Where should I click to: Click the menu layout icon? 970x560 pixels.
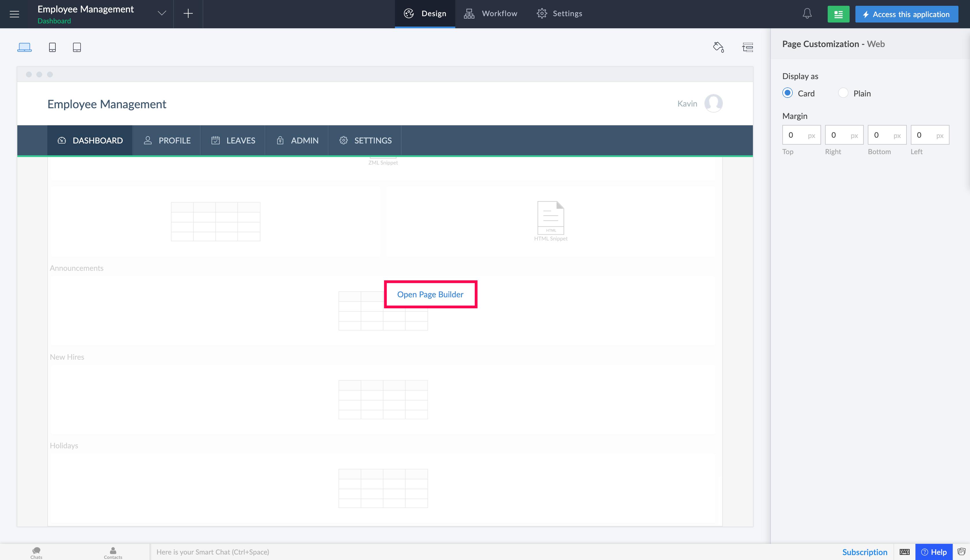(x=747, y=47)
